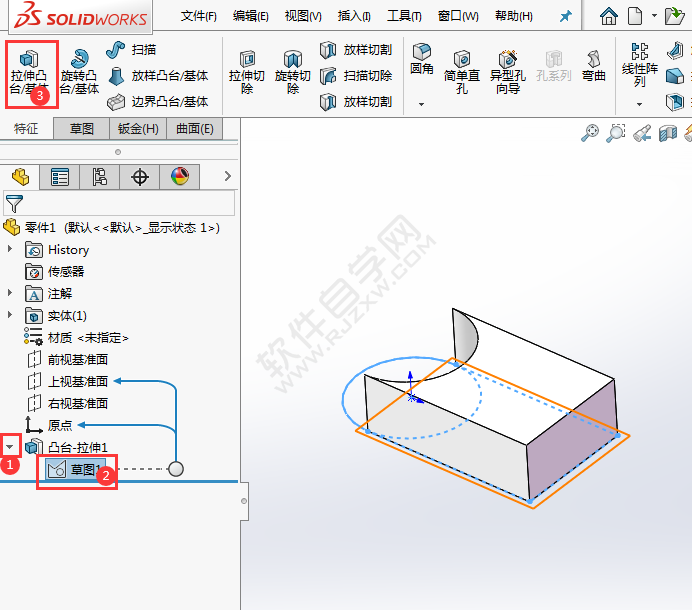This screenshot has width=692, height=610.
Task: Click the Previous View icon
Action: click(x=642, y=133)
